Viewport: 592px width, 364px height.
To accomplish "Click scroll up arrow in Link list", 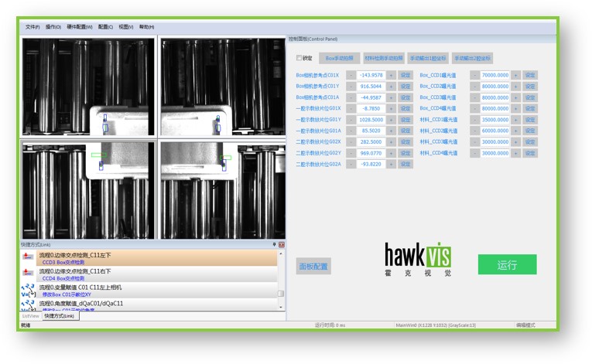I will (x=281, y=253).
